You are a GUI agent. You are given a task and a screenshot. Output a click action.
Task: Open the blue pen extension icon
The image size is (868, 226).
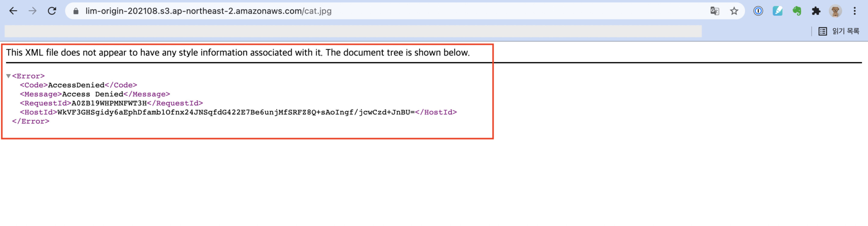click(x=777, y=11)
